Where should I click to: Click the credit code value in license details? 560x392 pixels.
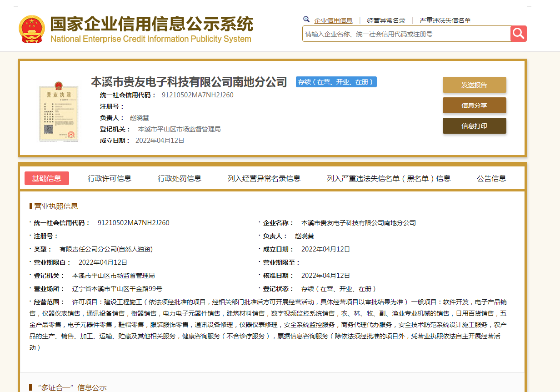click(134, 223)
